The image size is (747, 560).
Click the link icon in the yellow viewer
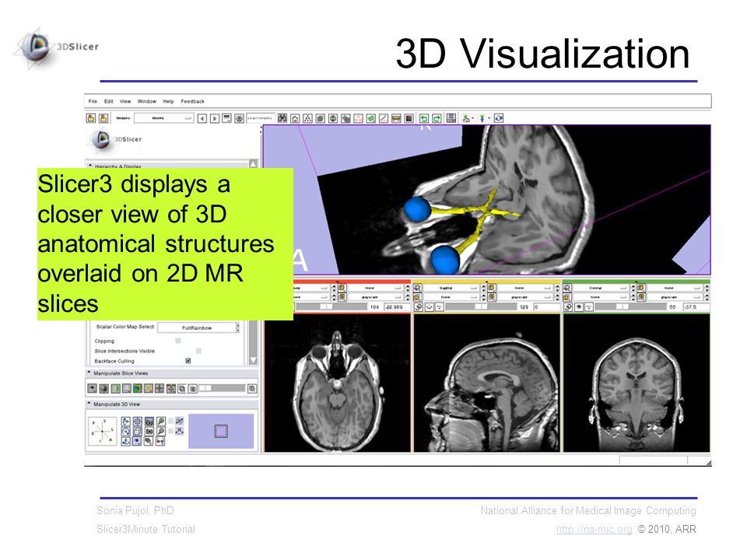(x=419, y=307)
